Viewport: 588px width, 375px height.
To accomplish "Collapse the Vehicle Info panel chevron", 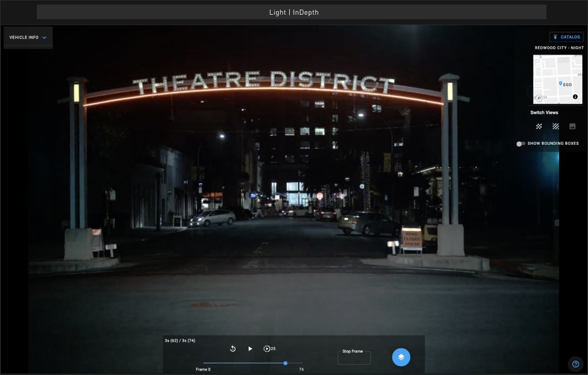I will (x=43, y=37).
